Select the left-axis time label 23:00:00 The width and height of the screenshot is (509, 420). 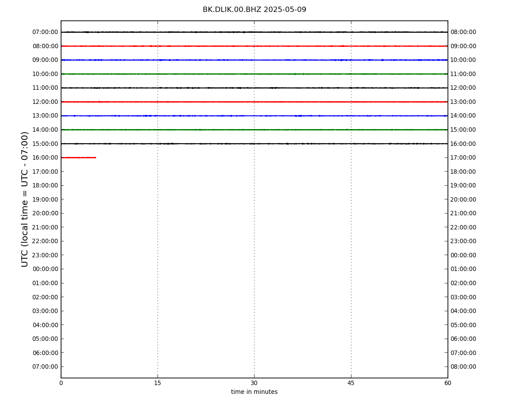45,255
